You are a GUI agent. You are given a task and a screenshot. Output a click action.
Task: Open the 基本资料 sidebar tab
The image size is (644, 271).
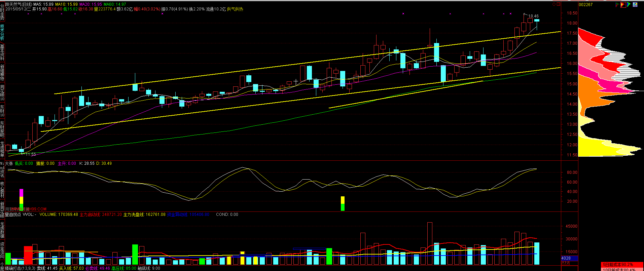tap(2, 52)
